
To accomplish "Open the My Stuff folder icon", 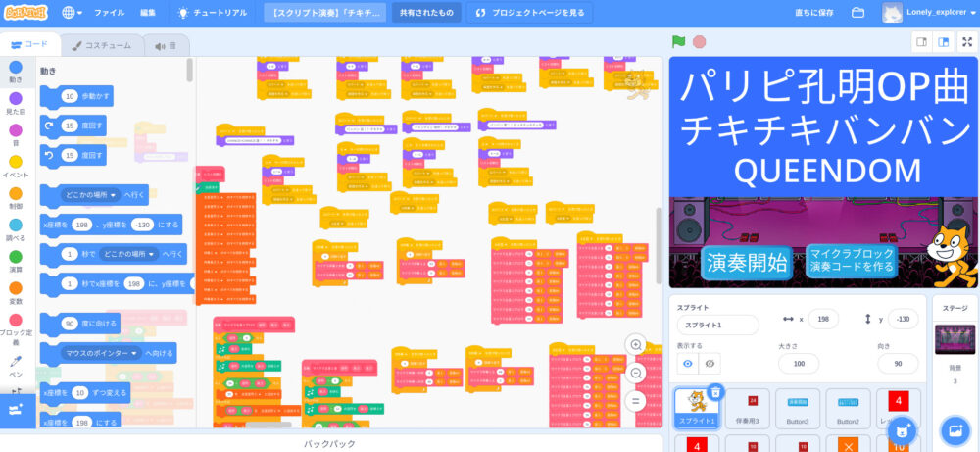I will tap(857, 13).
